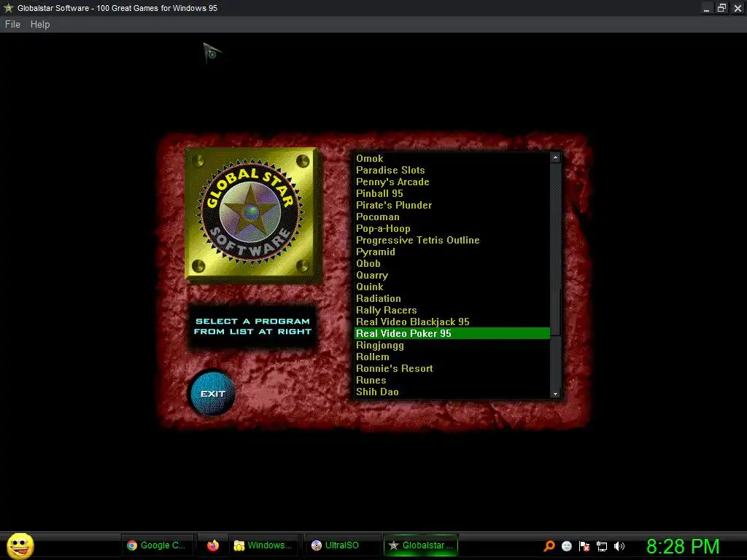Open the File menu
This screenshot has height=560, width=747.
click(12, 24)
